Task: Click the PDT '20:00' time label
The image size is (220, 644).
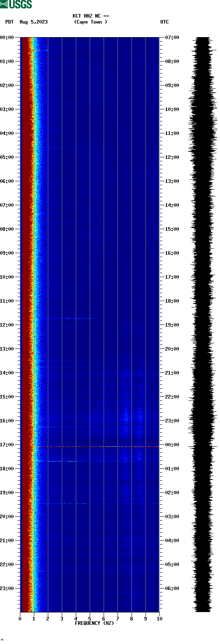Action: tap(7, 517)
